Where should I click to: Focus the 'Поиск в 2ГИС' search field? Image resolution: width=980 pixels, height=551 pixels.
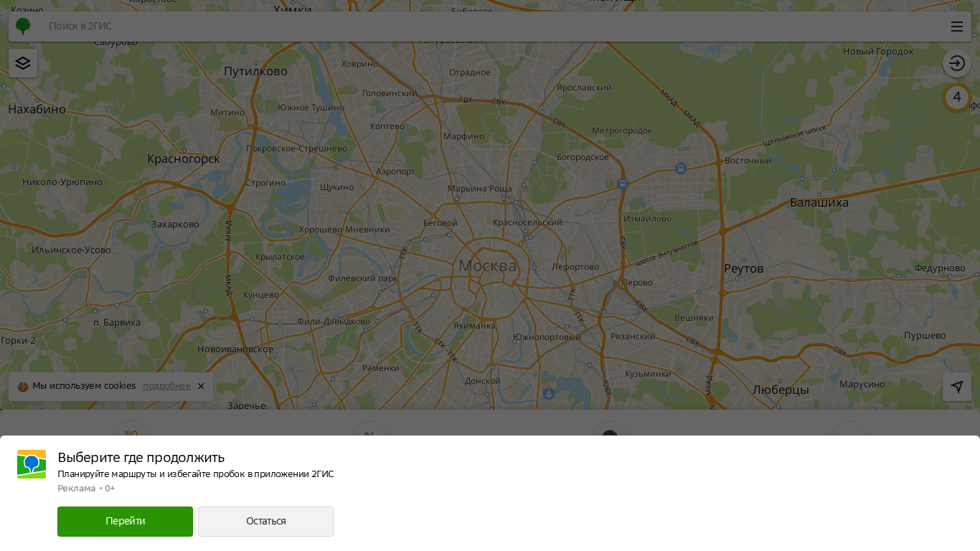point(490,27)
